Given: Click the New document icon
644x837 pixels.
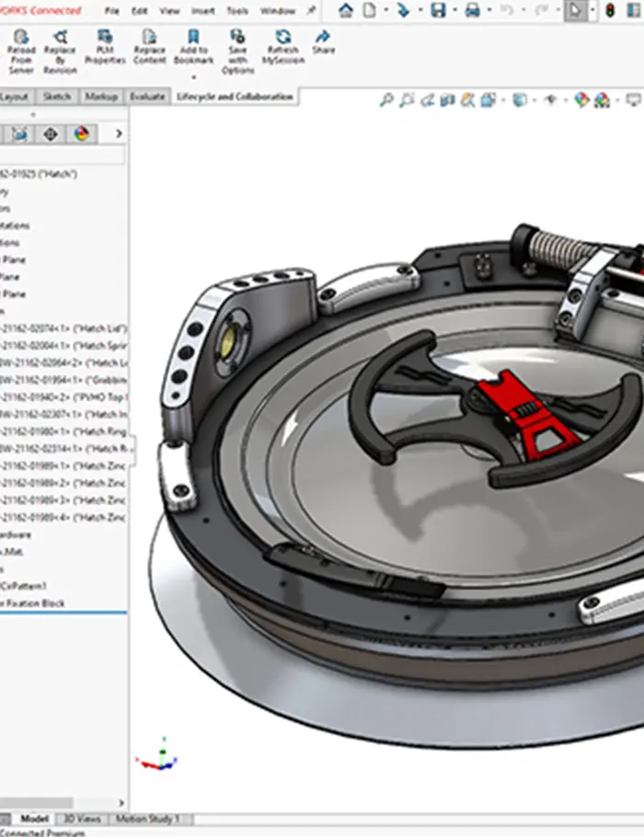Looking at the screenshot, I should tap(370, 9).
